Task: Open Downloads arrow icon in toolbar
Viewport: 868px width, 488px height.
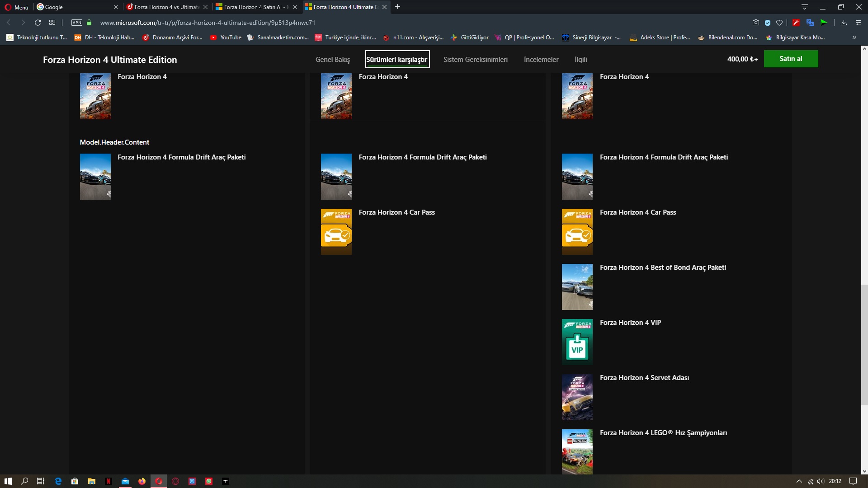Action: tap(844, 23)
